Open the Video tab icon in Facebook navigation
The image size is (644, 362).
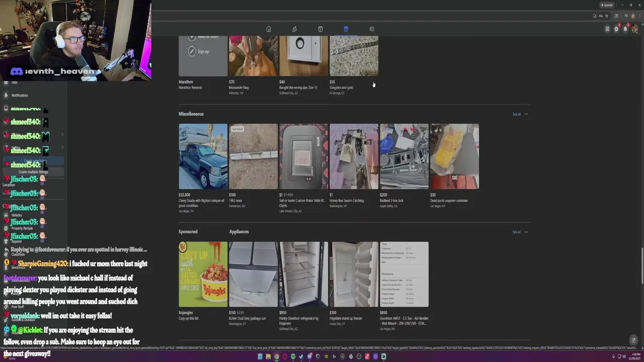pos(320,29)
